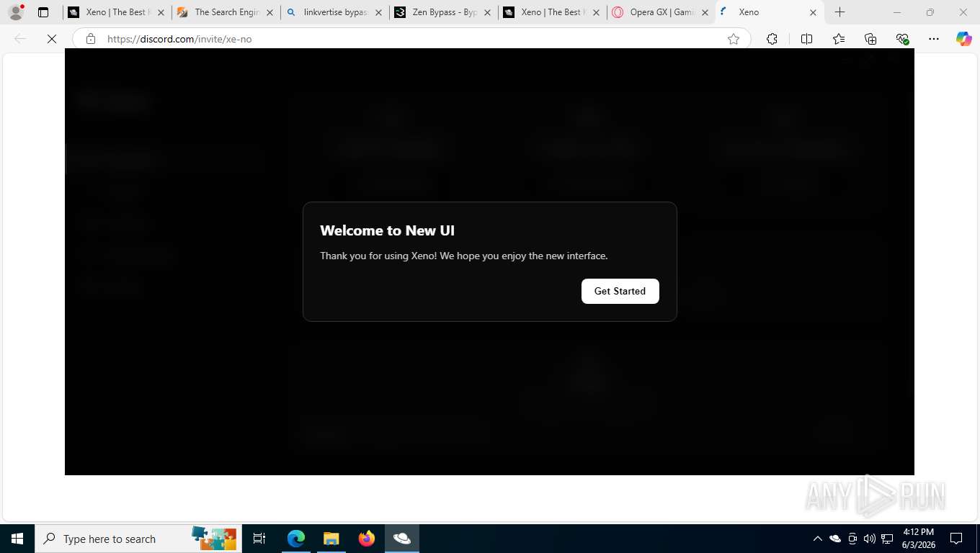
Task: Close the second Xeno | The Best tab
Action: (596, 12)
